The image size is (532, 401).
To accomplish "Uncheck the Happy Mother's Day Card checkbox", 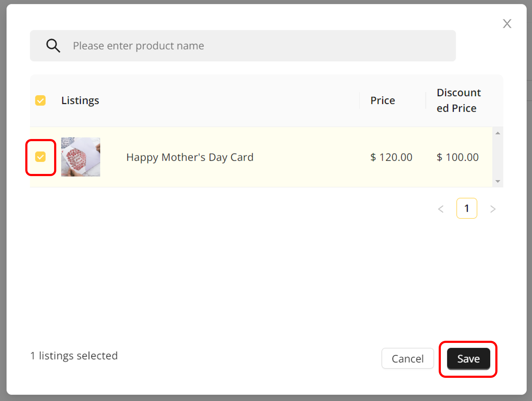I will pyautogui.click(x=41, y=157).
